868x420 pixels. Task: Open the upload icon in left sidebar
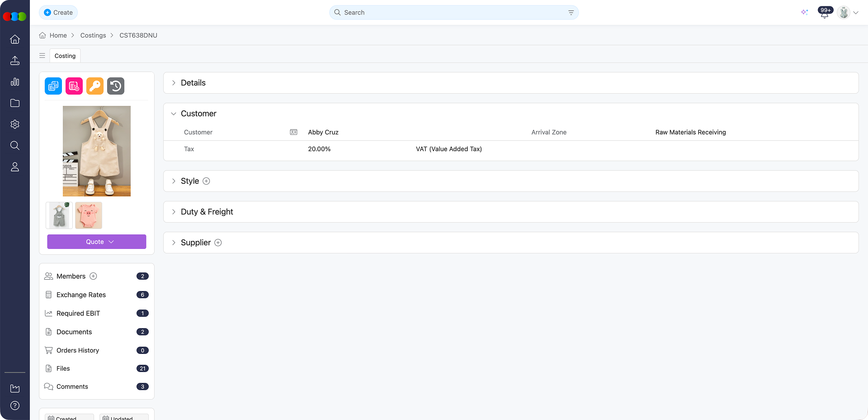pyautogui.click(x=15, y=61)
